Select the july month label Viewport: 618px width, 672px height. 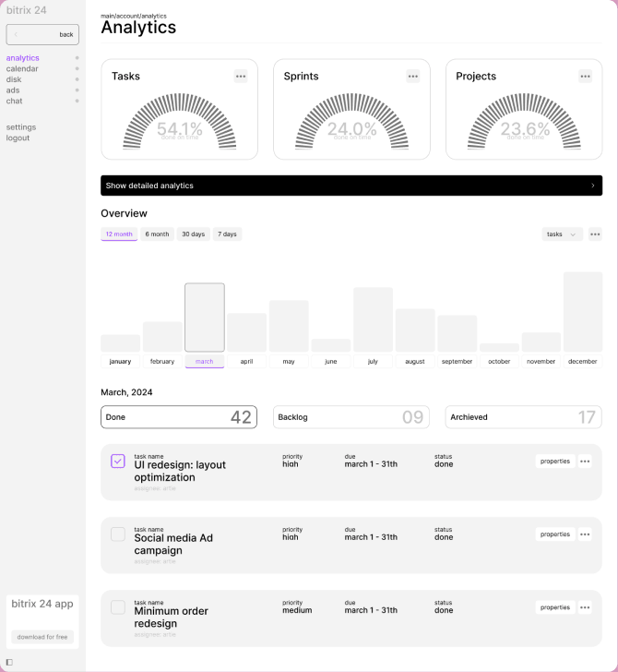pyautogui.click(x=373, y=361)
